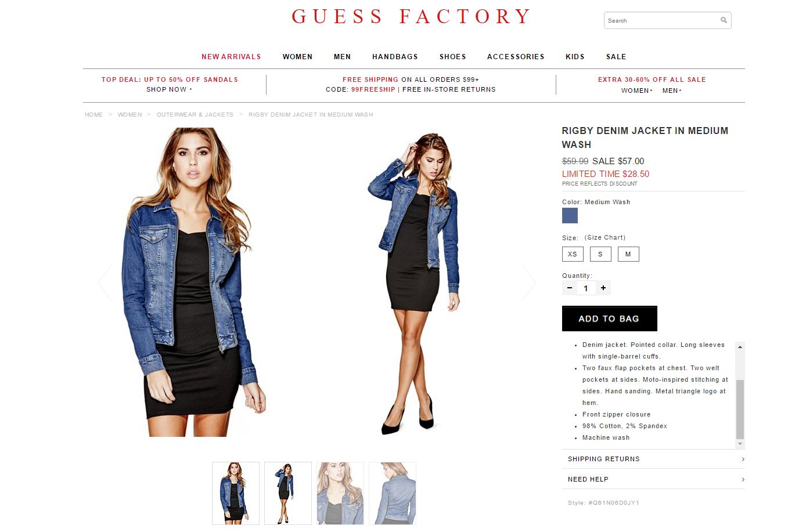Open the Handbags menu
The width and height of the screenshot is (788, 532).
(x=395, y=57)
